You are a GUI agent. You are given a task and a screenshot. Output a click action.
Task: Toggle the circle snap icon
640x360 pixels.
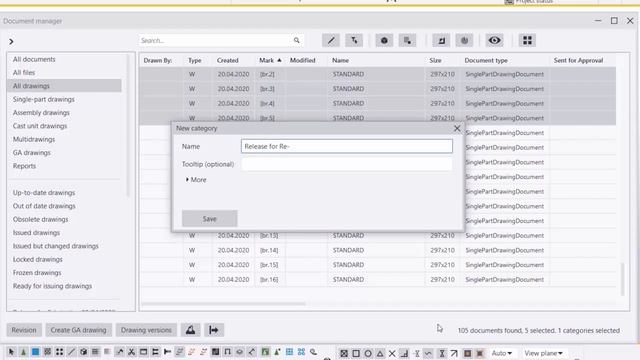pos(368,353)
